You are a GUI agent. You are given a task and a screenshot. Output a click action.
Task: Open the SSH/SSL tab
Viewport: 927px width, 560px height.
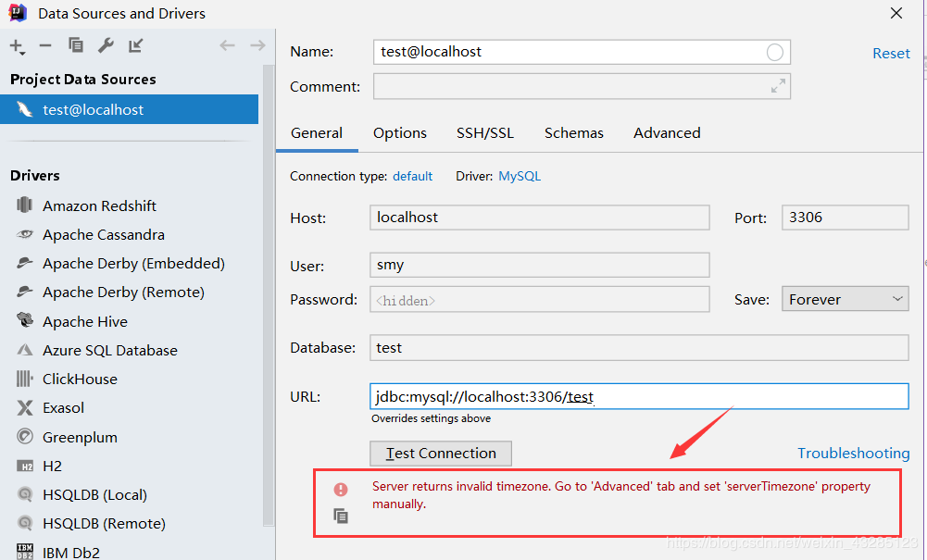pyautogui.click(x=484, y=133)
